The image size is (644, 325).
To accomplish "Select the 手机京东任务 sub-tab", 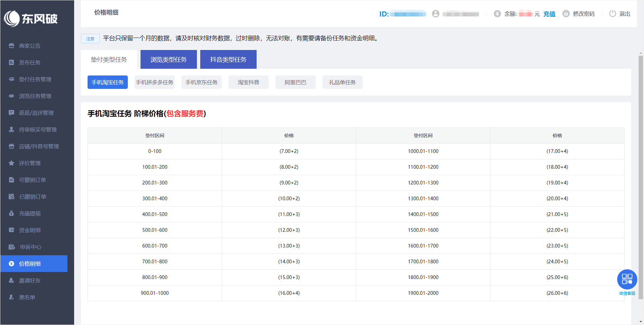I will click(x=202, y=82).
